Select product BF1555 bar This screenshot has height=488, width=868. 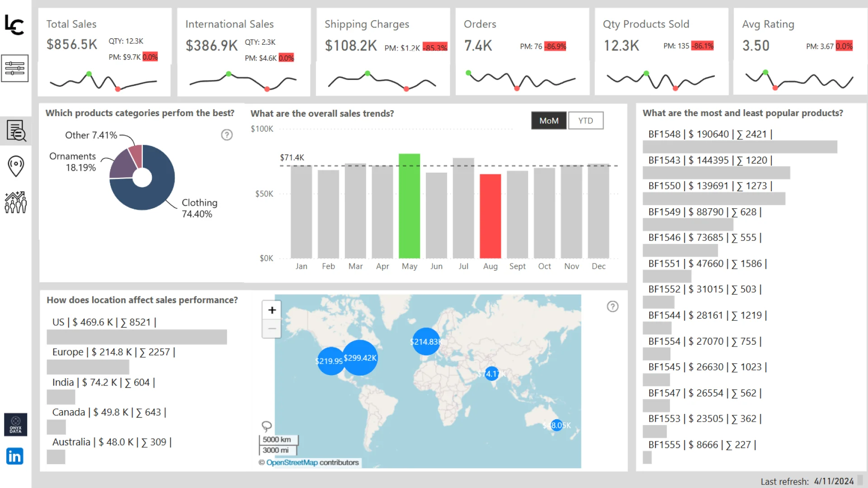647,458
